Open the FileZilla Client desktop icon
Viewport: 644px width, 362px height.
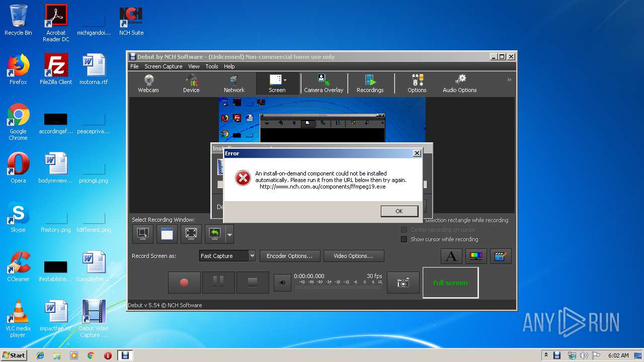(x=56, y=69)
